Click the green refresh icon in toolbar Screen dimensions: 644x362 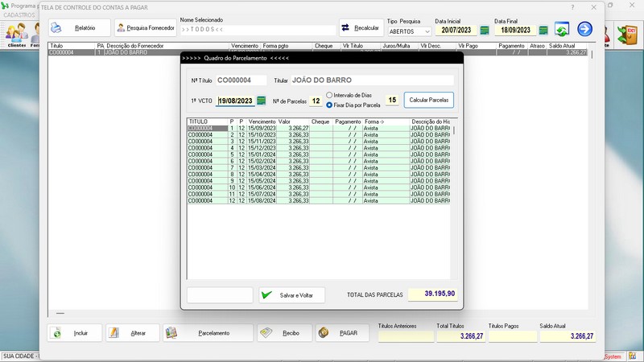pyautogui.click(x=562, y=30)
